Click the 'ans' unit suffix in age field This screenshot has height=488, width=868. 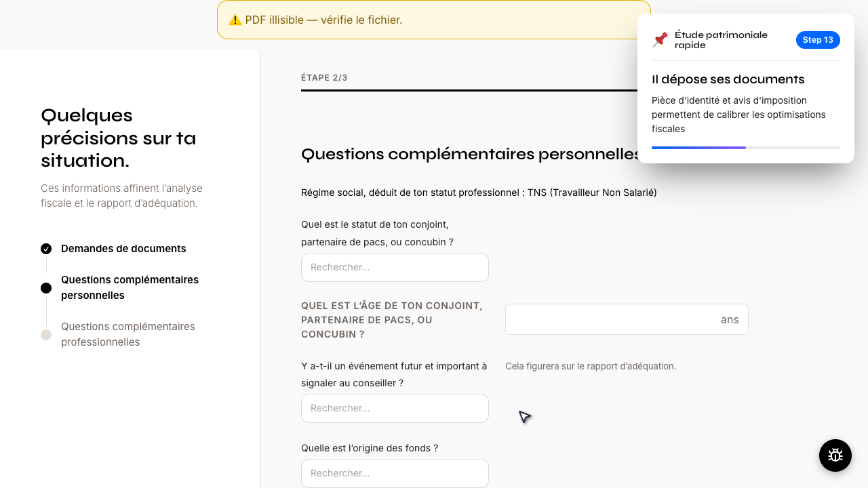[730, 320]
